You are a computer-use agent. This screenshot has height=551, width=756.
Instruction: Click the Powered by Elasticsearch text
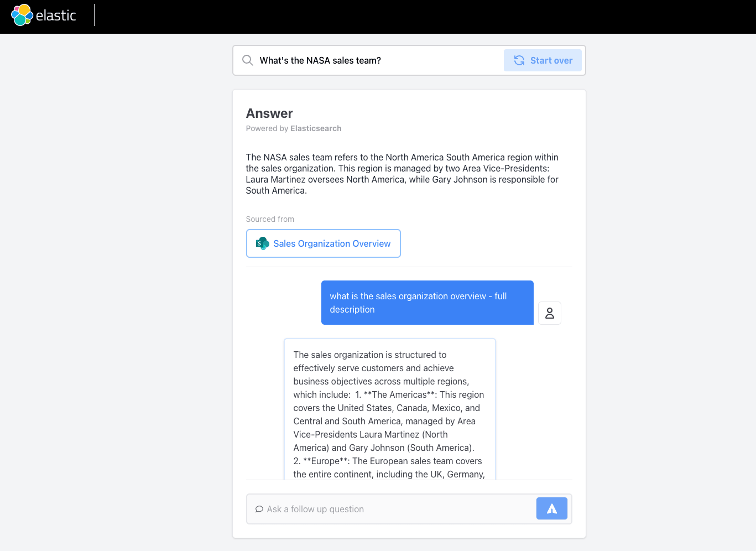coord(294,128)
